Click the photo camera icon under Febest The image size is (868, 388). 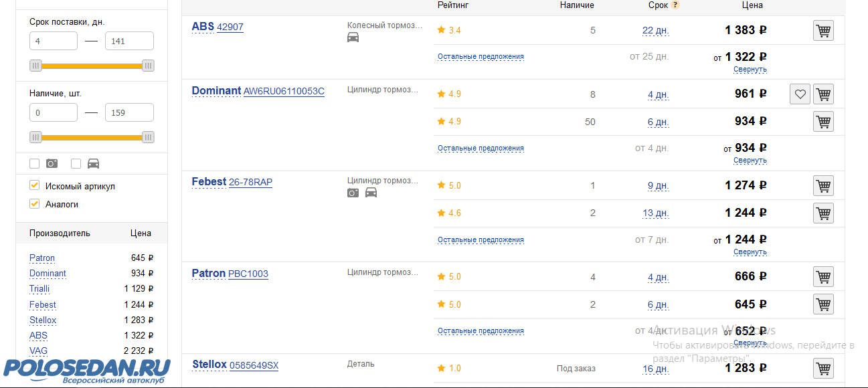pyautogui.click(x=353, y=193)
